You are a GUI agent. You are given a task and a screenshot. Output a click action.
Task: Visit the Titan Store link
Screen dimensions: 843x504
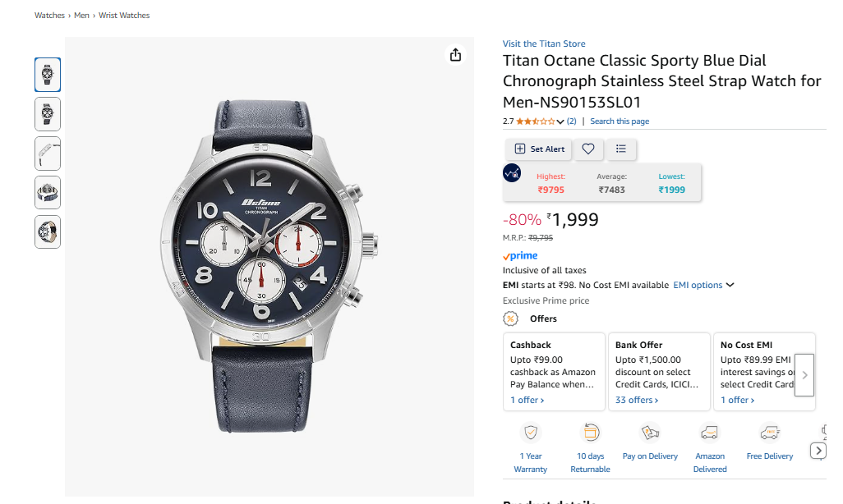point(544,44)
